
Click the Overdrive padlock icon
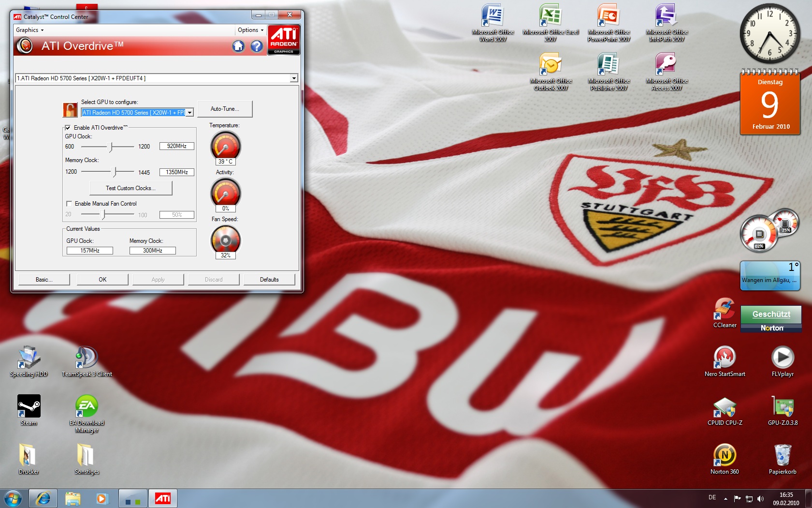pyautogui.click(x=70, y=110)
